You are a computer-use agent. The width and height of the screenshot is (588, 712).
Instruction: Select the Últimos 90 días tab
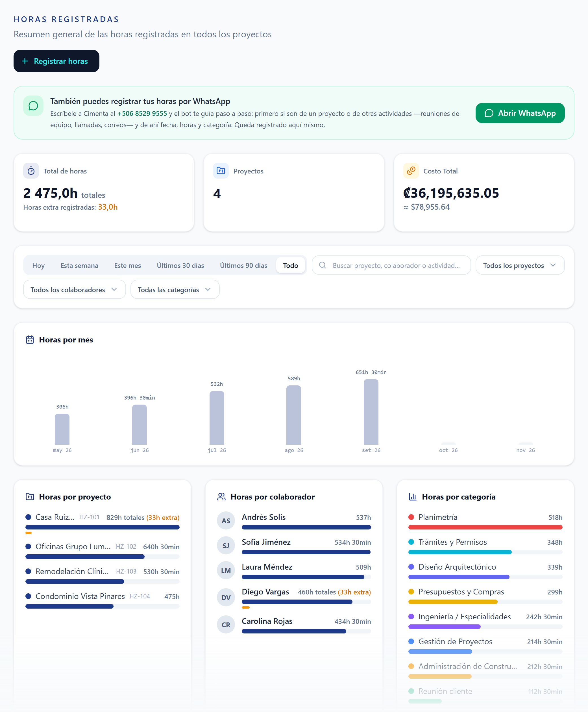click(x=243, y=265)
